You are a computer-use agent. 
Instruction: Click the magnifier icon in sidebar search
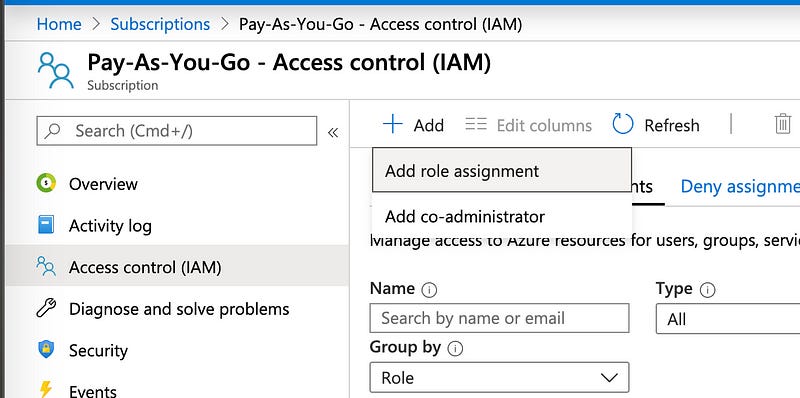(53, 131)
